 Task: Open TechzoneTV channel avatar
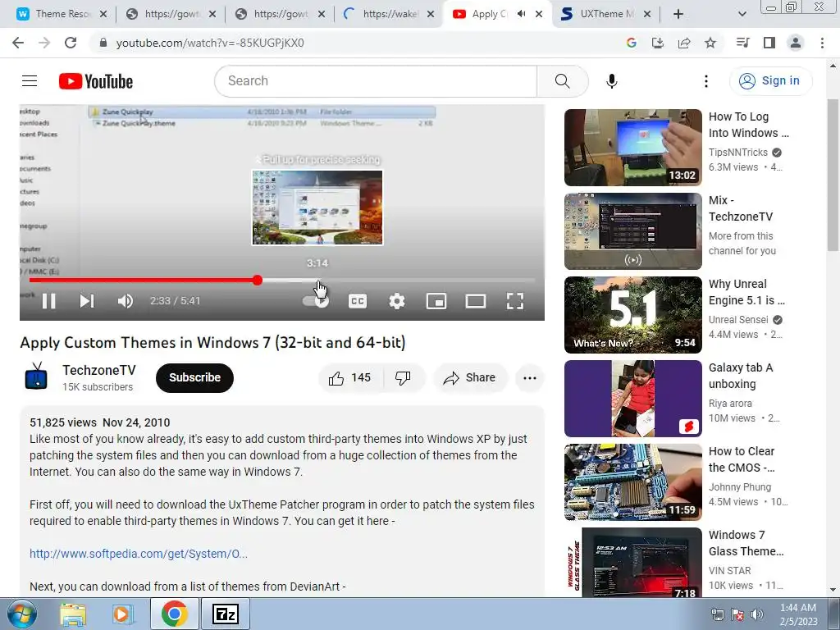point(36,376)
